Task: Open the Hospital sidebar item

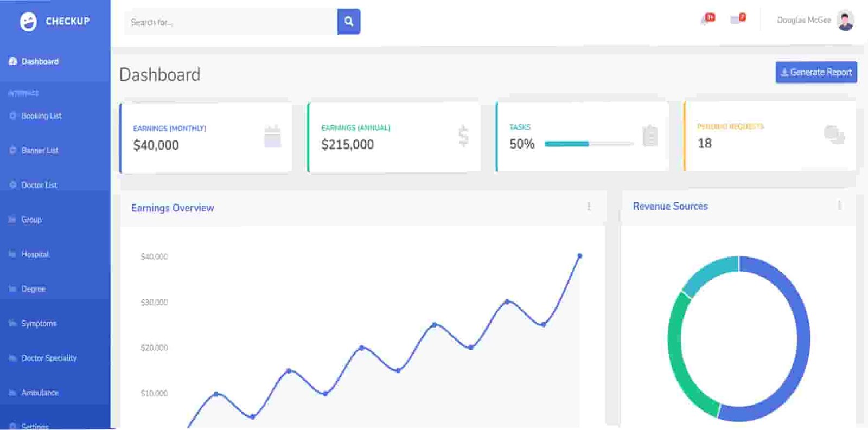Action: click(x=35, y=254)
